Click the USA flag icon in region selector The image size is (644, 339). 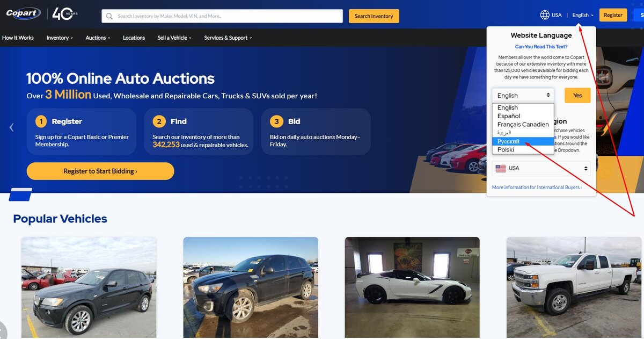501,168
